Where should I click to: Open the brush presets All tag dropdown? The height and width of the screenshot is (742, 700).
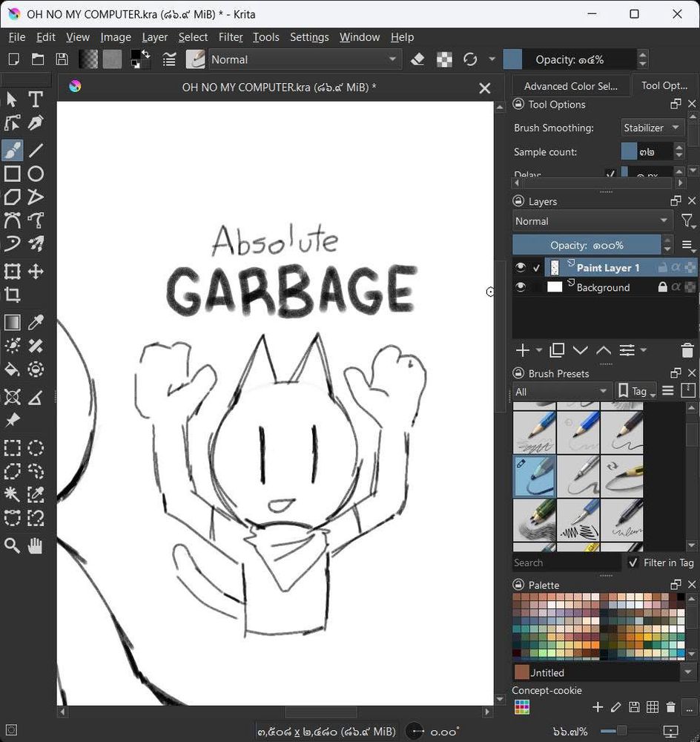point(561,392)
